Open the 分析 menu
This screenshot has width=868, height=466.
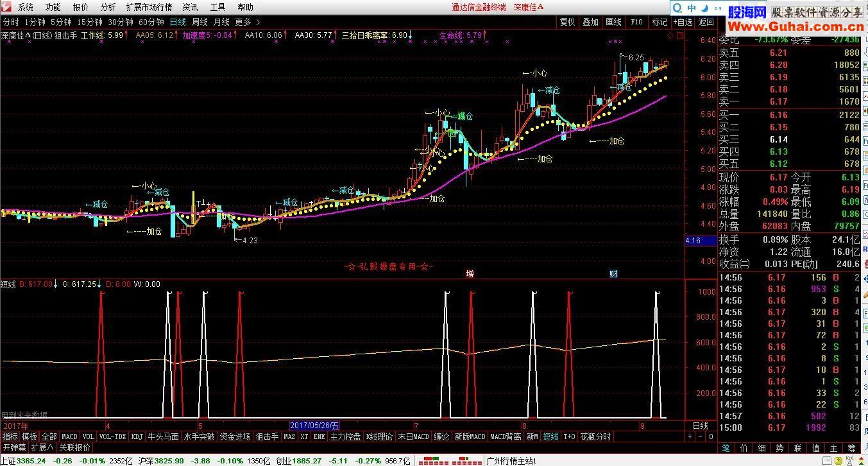pos(108,7)
